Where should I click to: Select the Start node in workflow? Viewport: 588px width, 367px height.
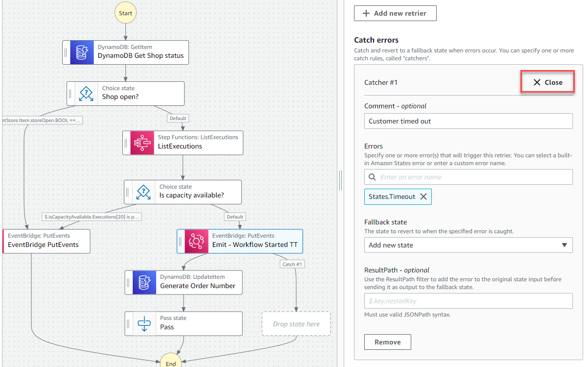pos(125,13)
